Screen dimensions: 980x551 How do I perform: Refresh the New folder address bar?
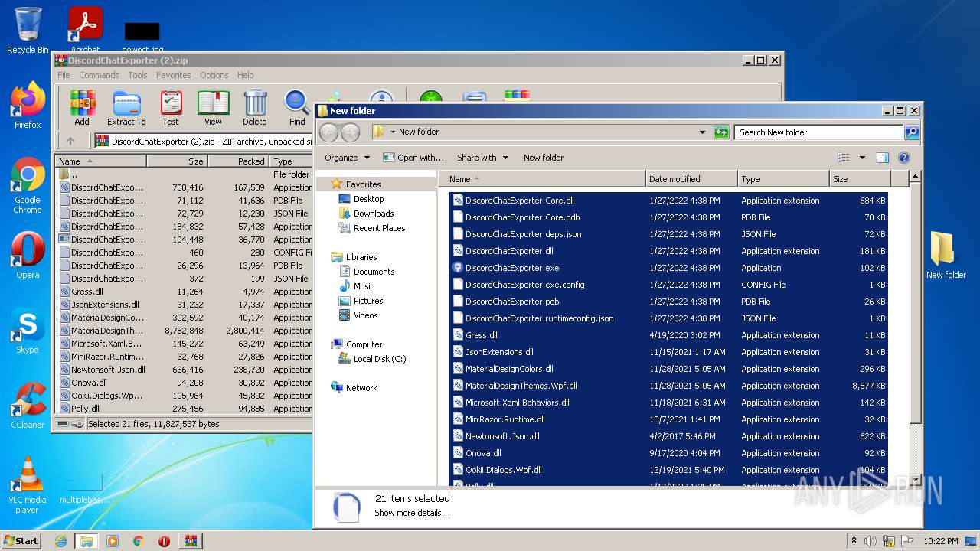point(720,132)
